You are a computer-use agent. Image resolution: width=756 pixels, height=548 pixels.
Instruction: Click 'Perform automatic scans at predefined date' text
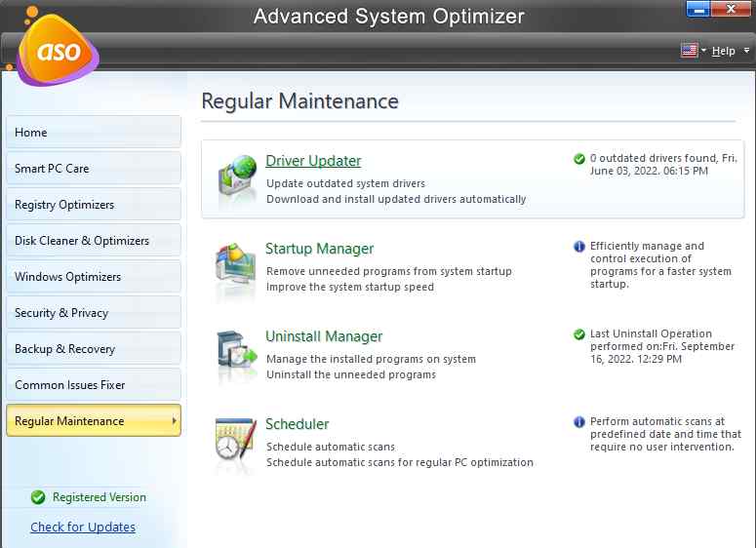coord(665,434)
